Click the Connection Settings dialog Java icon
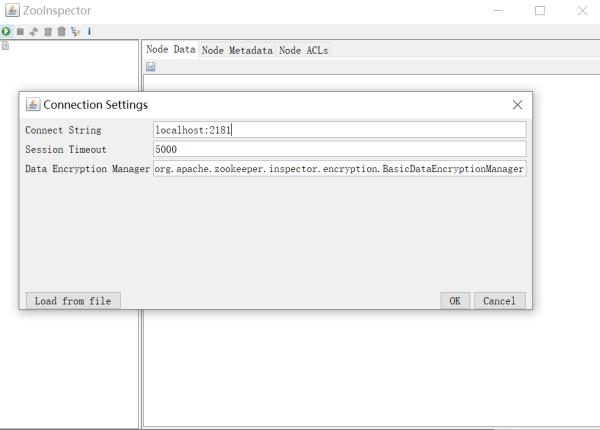 point(33,104)
